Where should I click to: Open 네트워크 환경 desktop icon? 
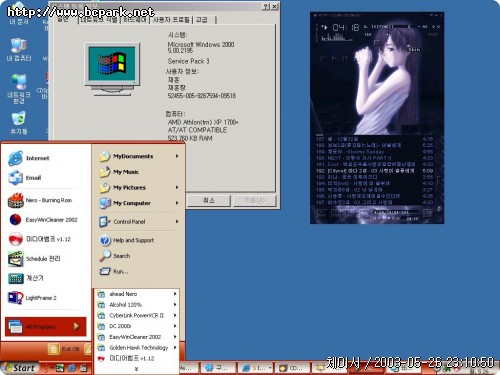[x=19, y=89]
